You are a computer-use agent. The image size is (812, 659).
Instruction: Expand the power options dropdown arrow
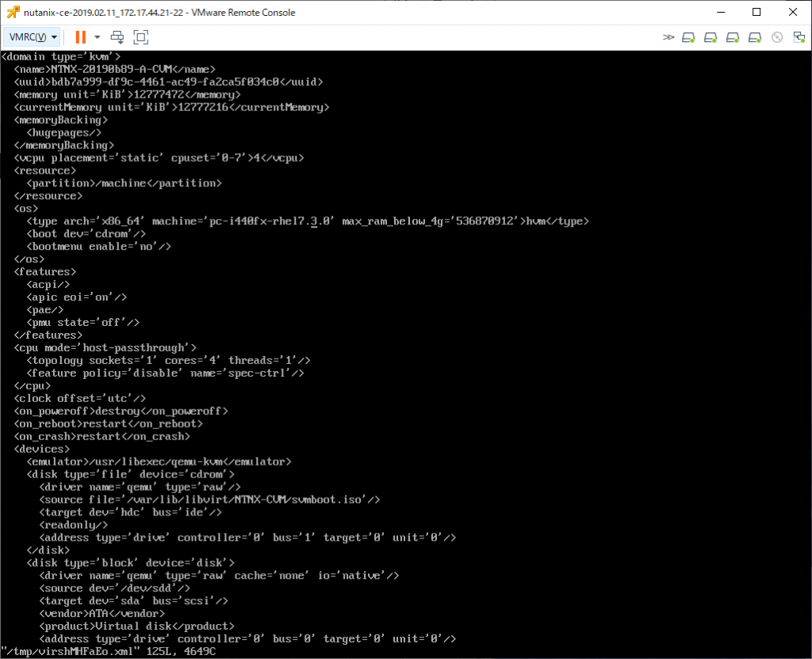tap(97, 36)
